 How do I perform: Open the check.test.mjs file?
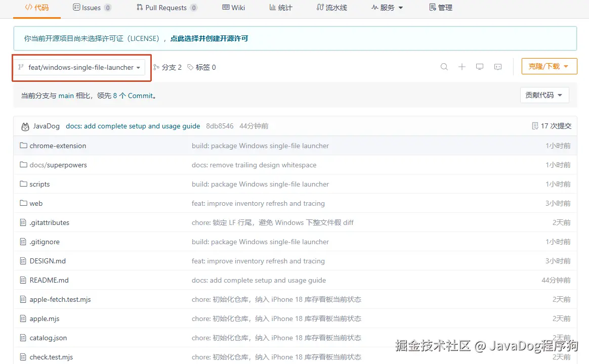(51, 357)
